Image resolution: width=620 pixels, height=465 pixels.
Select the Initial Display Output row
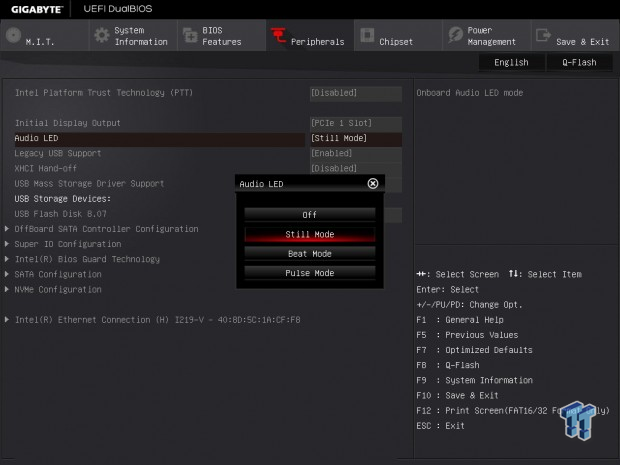click(x=67, y=123)
